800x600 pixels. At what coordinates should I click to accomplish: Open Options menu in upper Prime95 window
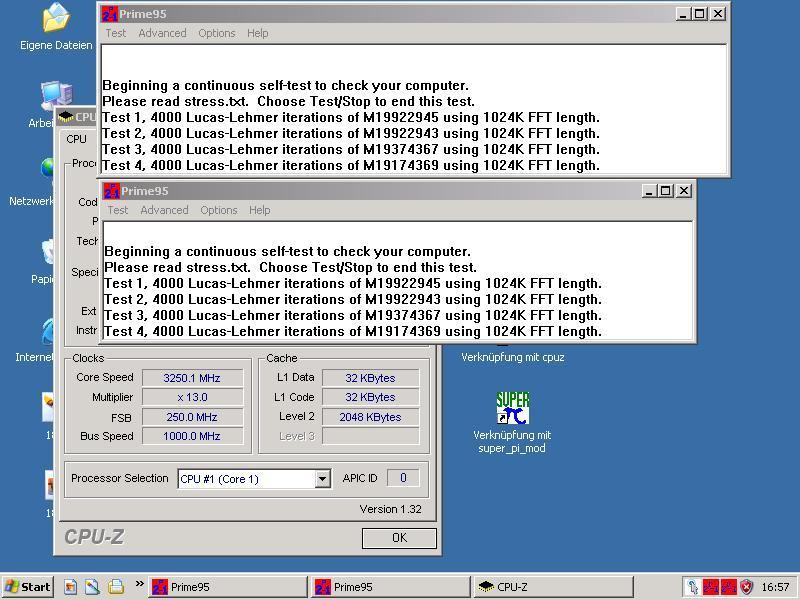pyautogui.click(x=217, y=33)
